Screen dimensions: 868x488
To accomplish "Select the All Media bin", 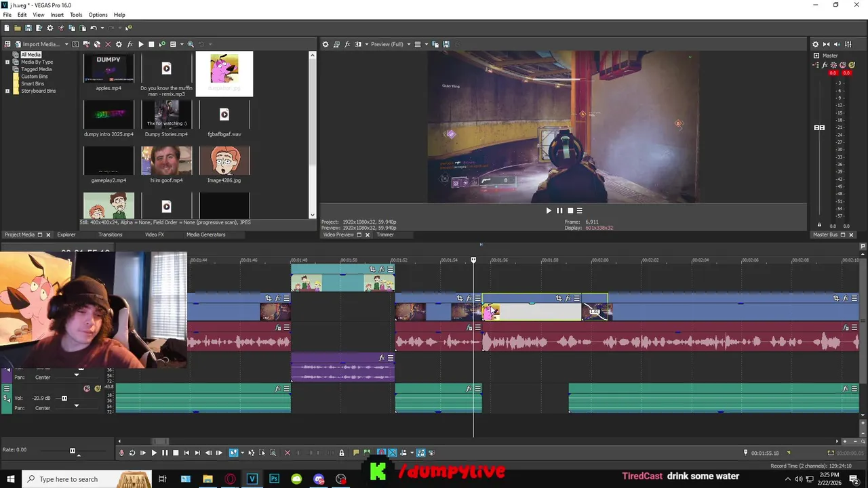I will tap(31, 55).
